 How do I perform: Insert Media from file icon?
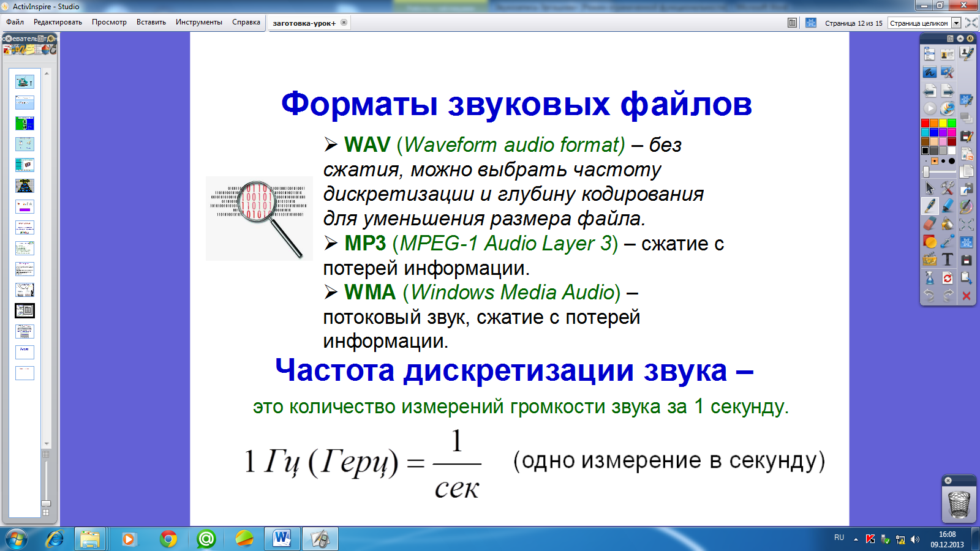coord(930,260)
